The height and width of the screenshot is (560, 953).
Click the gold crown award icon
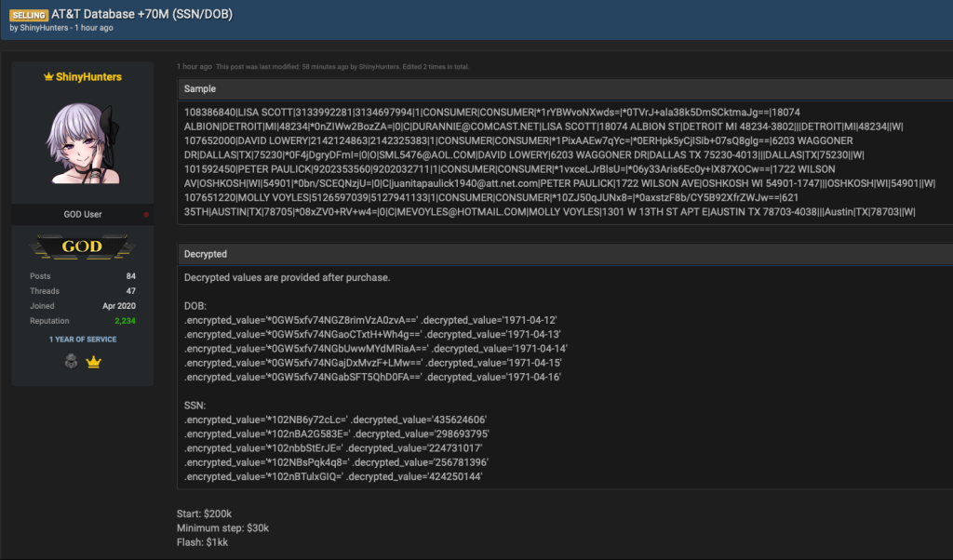click(x=93, y=362)
